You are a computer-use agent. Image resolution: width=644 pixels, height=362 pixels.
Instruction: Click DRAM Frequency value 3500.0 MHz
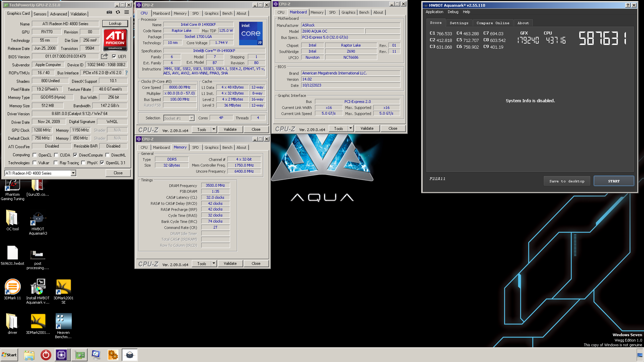coord(215,185)
